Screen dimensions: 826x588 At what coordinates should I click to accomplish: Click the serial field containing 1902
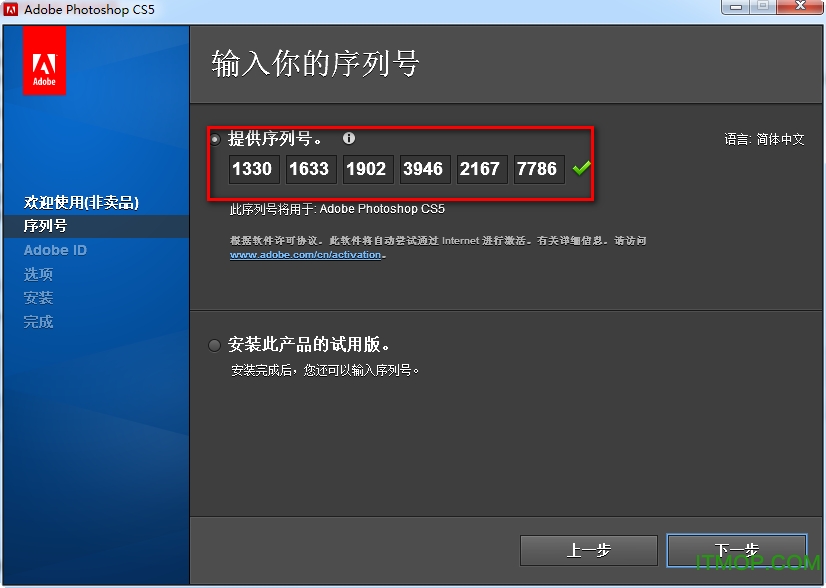pyautogui.click(x=368, y=169)
